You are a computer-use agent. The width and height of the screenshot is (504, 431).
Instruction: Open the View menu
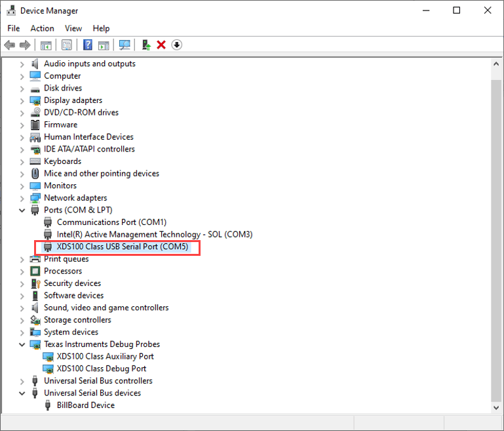pyautogui.click(x=73, y=28)
